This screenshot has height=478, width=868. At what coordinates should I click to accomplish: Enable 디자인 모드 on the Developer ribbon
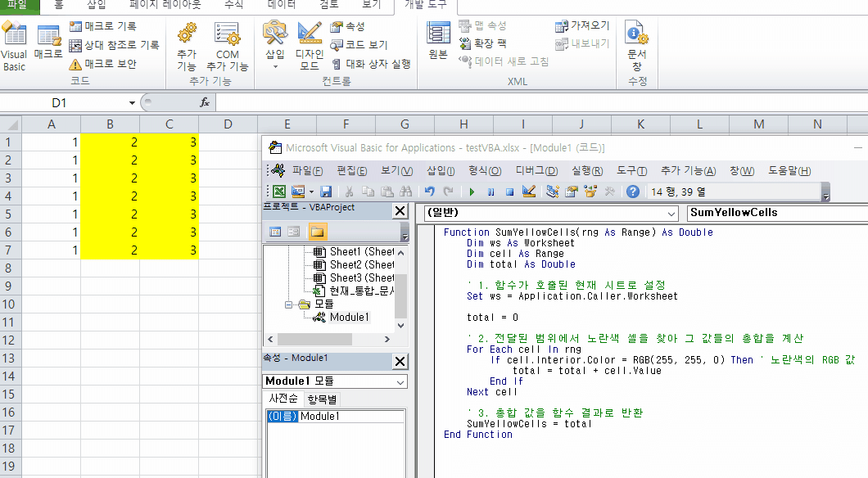309,47
